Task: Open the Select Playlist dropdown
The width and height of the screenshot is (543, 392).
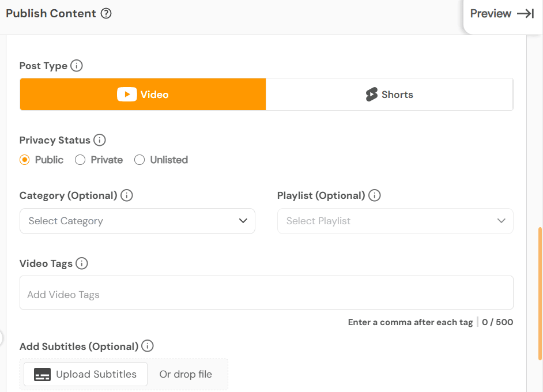Action: click(x=395, y=221)
